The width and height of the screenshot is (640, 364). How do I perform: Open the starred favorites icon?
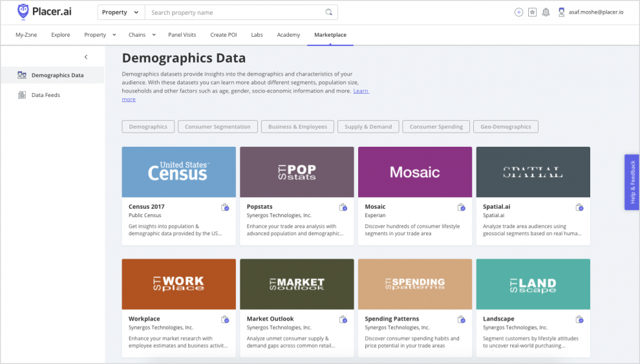[532, 12]
